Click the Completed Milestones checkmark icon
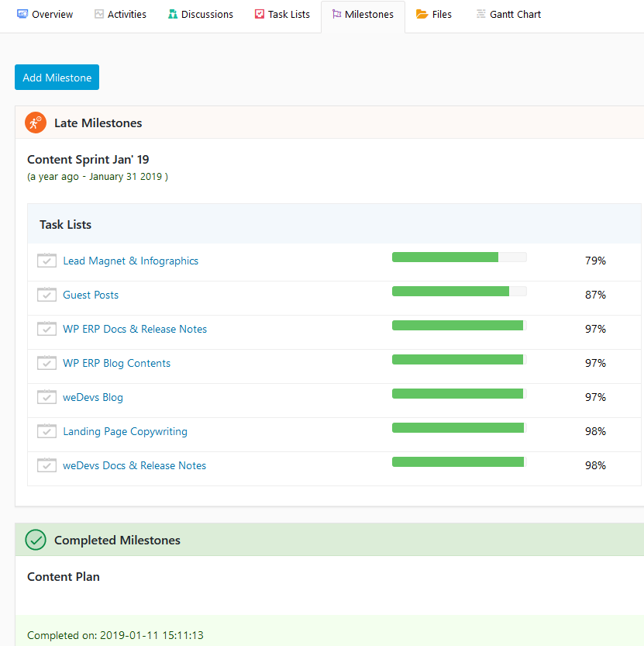This screenshot has height=646, width=644. tap(36, 540)
